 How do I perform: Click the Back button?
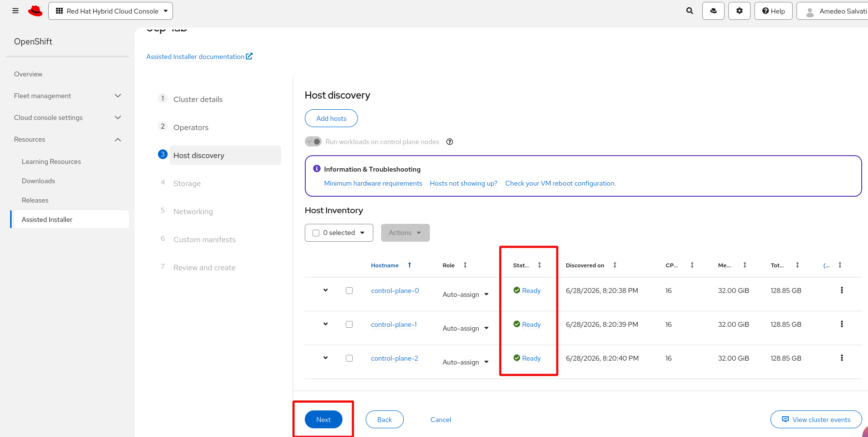(384, 420)
